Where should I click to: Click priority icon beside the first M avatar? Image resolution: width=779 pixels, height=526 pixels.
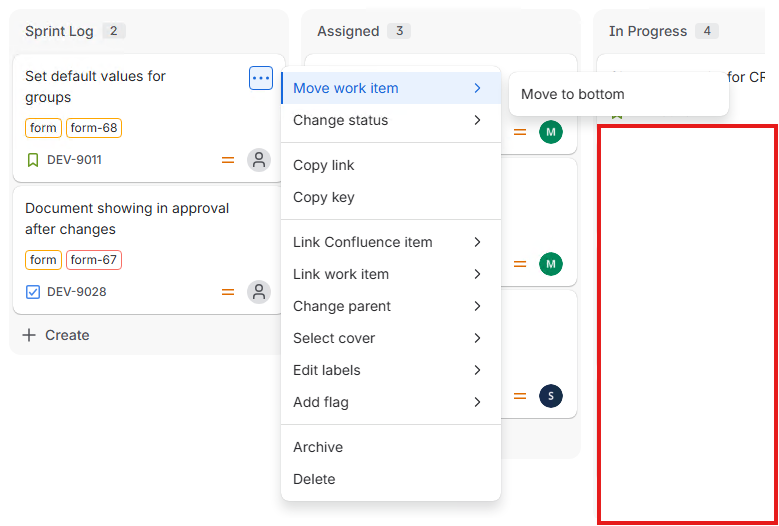coord(520,132)
